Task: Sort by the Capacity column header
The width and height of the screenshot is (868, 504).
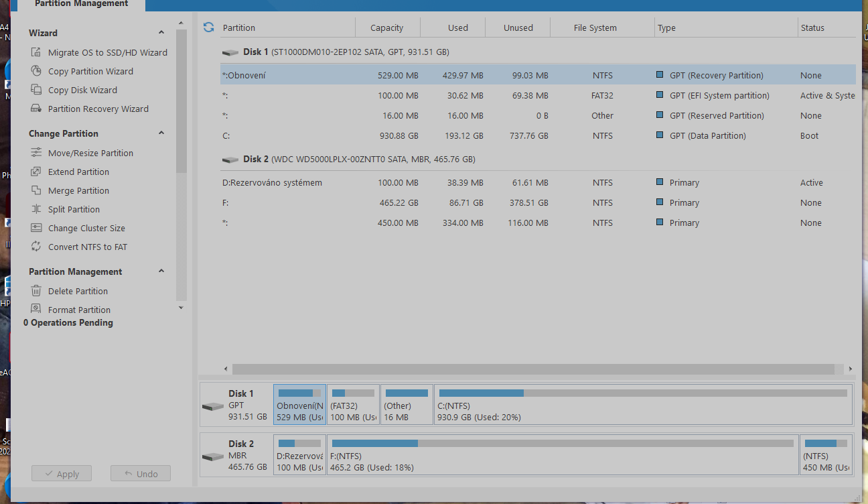Action: (387, 27)
